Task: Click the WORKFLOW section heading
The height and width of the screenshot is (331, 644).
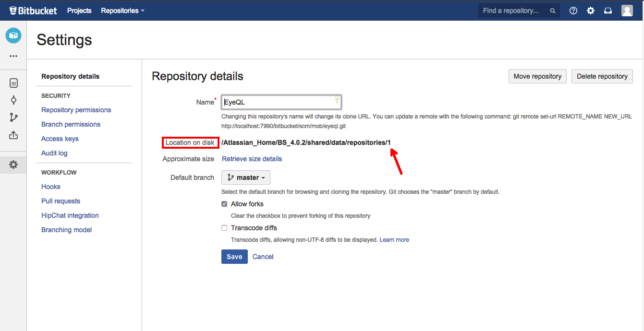Action: click(59, 173)
